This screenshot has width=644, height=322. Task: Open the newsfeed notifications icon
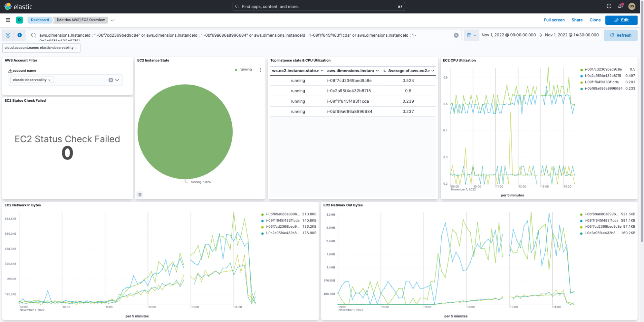click(x=620, y=6)
